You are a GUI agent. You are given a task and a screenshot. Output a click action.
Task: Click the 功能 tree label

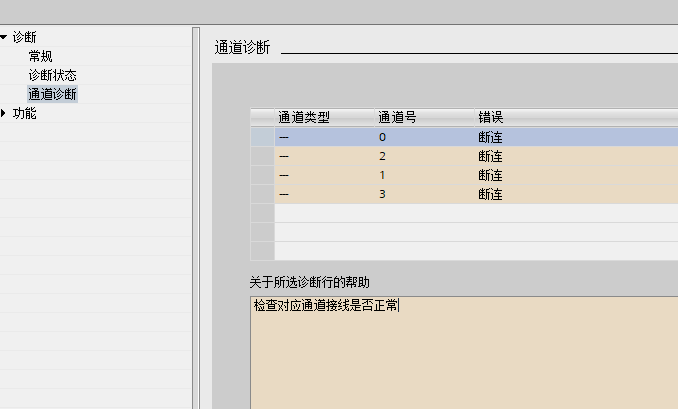pos(25,113)
